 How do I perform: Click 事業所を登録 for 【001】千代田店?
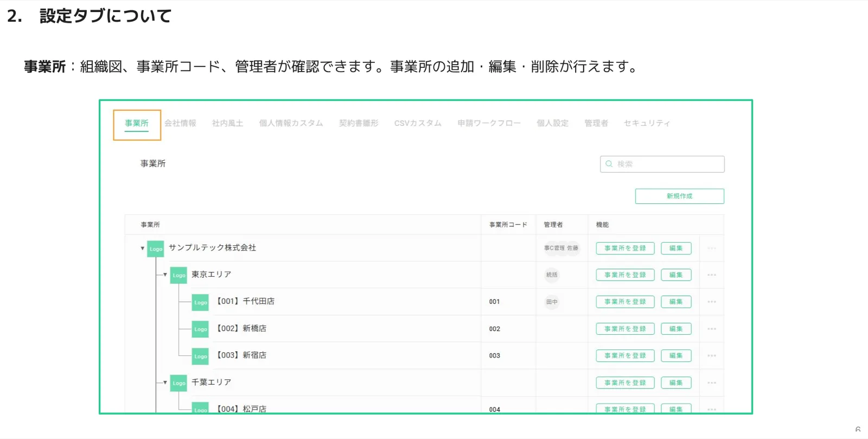625,302
